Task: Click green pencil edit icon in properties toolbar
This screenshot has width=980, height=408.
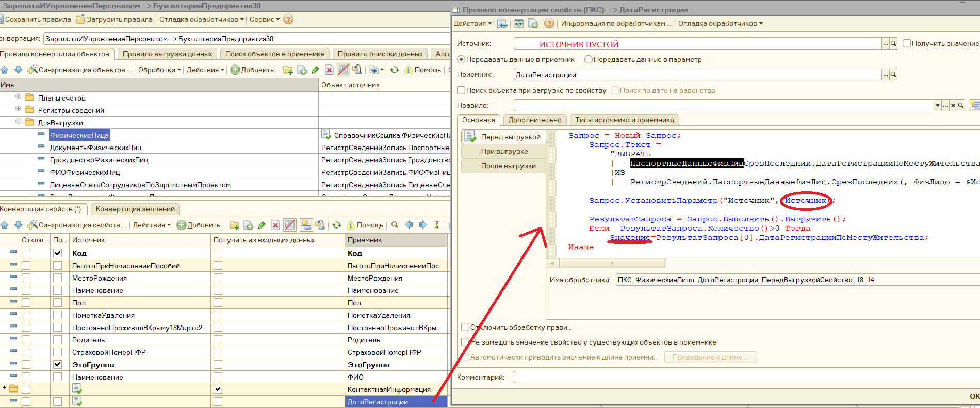Action: point(262,225)
